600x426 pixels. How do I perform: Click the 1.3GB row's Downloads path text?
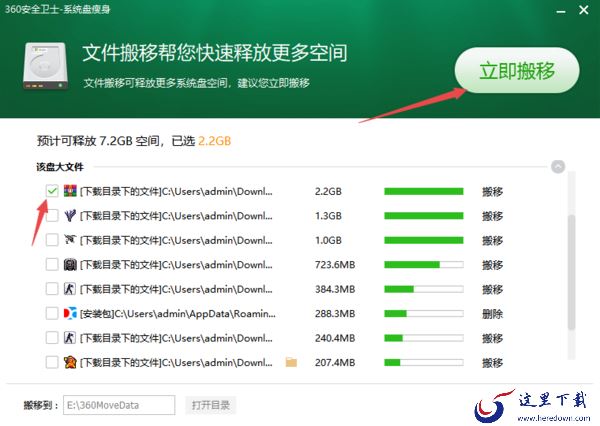tap(176, 216)
